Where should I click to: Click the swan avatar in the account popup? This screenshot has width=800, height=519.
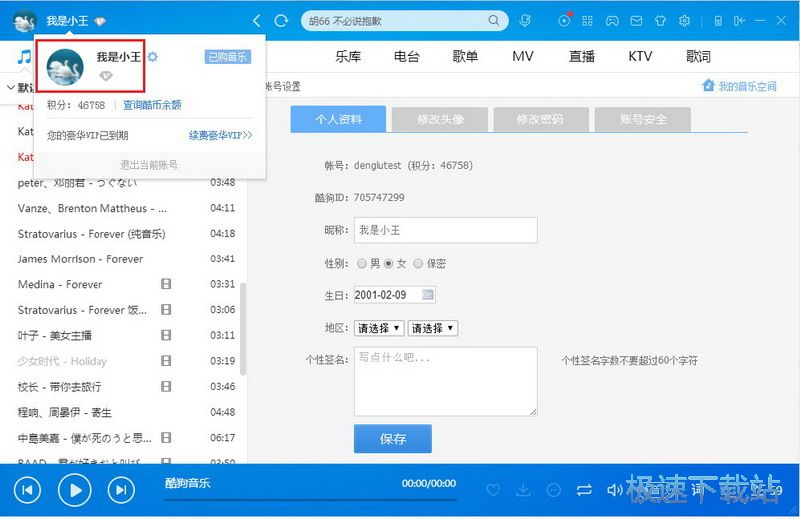65,67
